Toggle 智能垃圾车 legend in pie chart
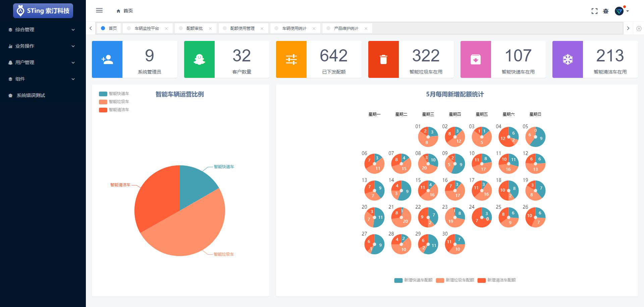Image resolution: width=644 pixels, height=307 pixels. [114, 102]
